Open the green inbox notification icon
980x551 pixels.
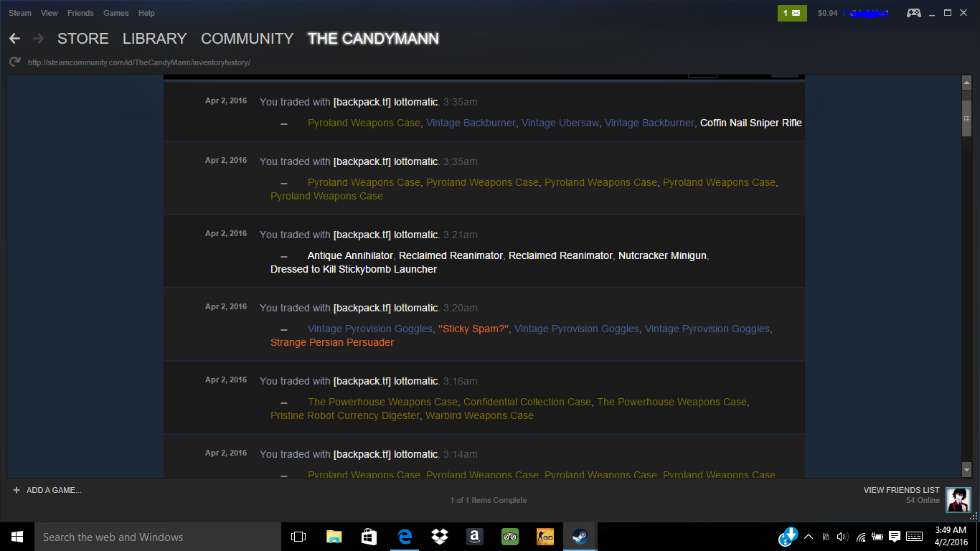tap(792, 13)
